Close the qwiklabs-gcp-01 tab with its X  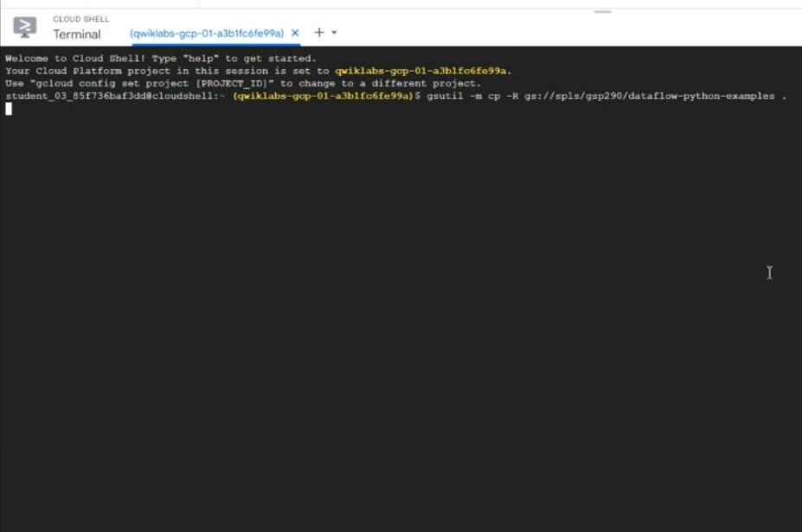tap(295, 31)
